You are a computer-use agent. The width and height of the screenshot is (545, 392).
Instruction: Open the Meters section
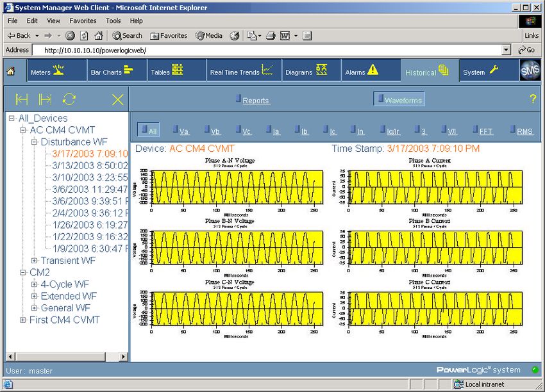pos(57,70)
